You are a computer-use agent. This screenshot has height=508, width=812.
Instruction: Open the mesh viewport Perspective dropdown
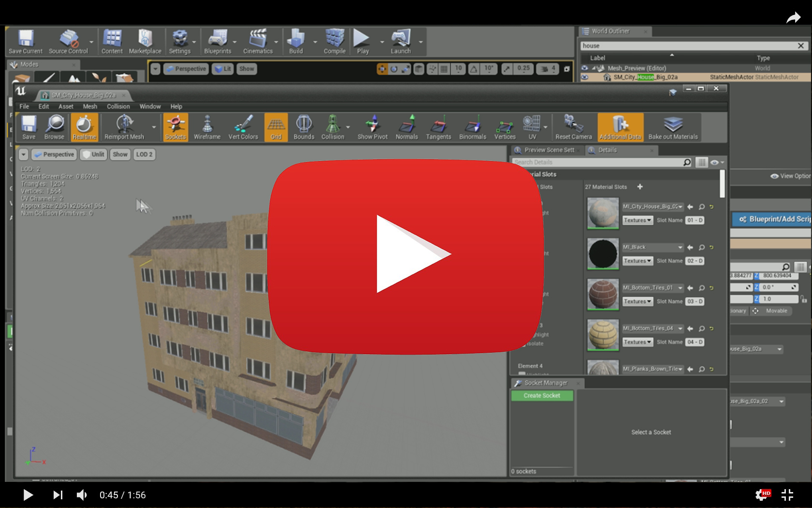click(x=54, y=154)
